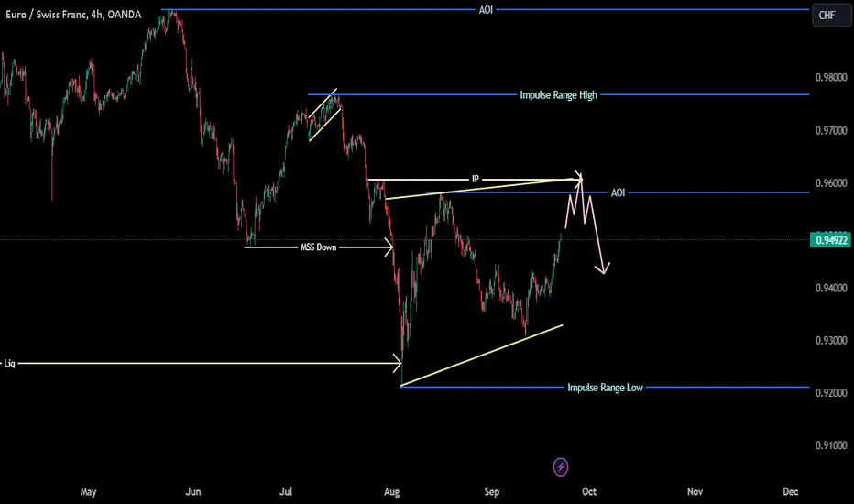Click the Jul label on time axis
The width and height of the screenshot is (854, 504).
tap(286, 491)
